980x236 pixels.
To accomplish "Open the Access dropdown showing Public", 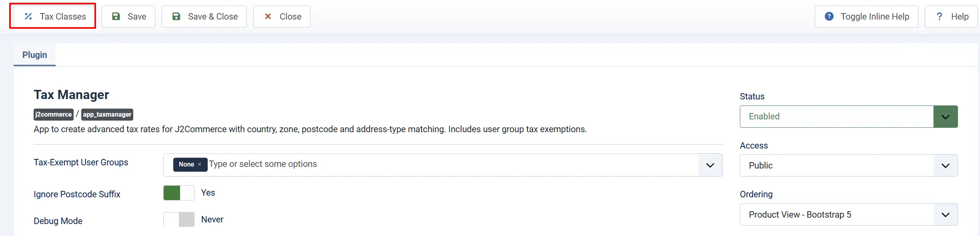I will coord(849,165).
